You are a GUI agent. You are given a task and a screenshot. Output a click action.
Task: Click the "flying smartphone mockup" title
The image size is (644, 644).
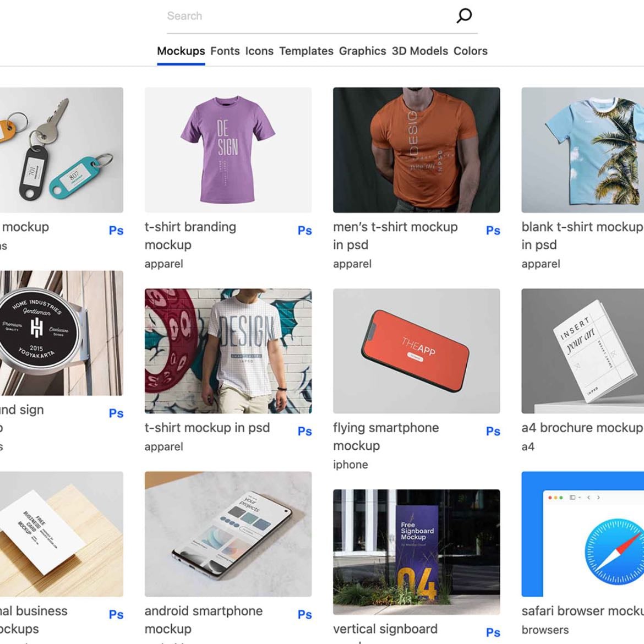pos(386,436)
